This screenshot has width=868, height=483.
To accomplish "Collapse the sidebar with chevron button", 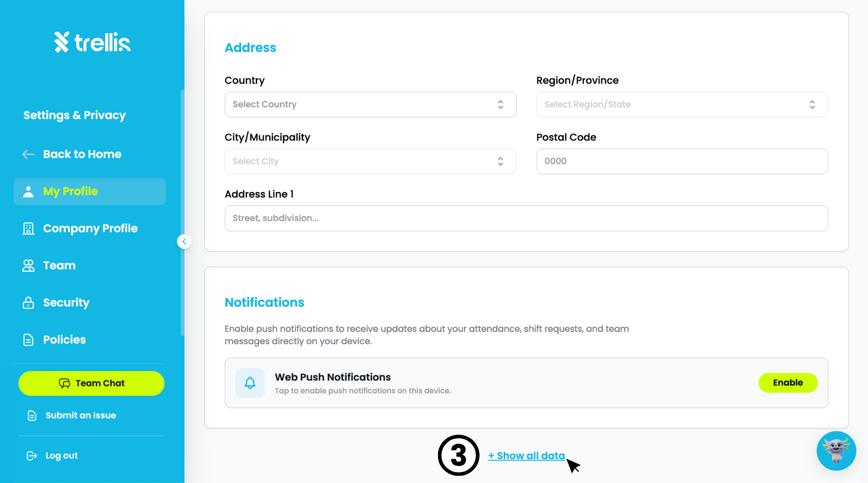I will tap(184, 242).
